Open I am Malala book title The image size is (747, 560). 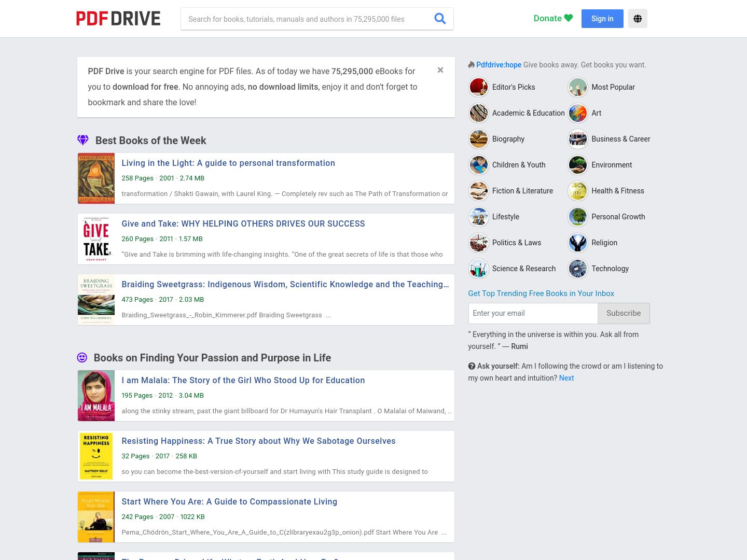click(x=243, y=380)
